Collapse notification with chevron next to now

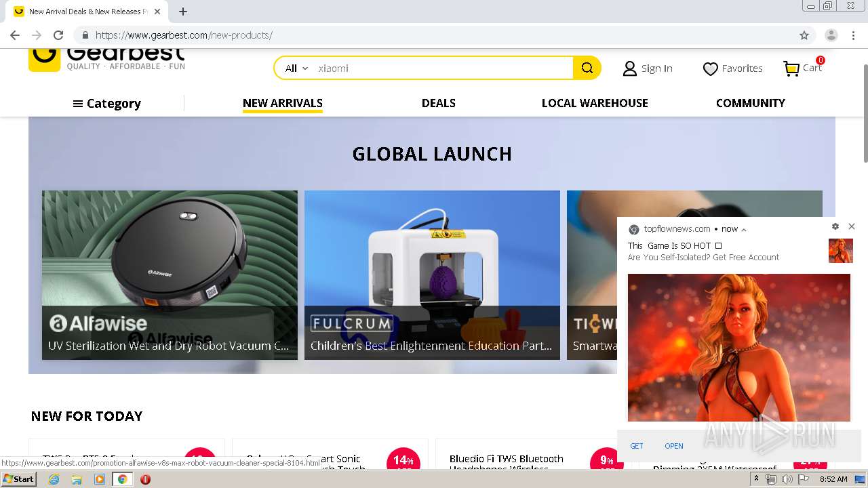(744, 230)
